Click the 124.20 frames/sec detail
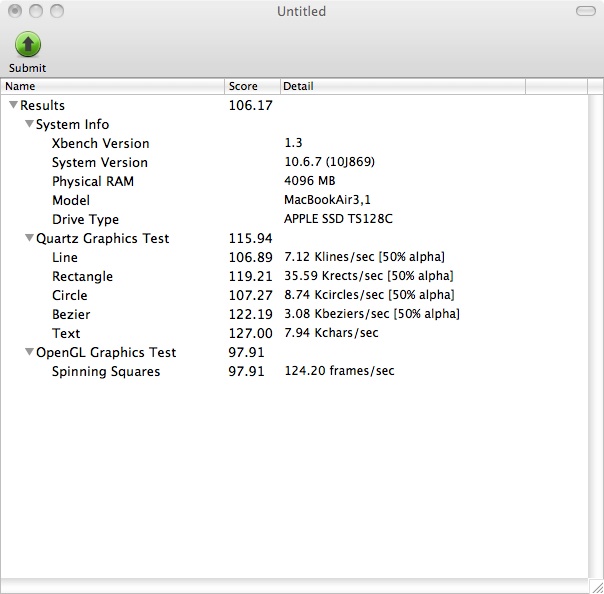The height and width of the screenshot is (594, 604). pyautogui.click(x=339, y=371)
